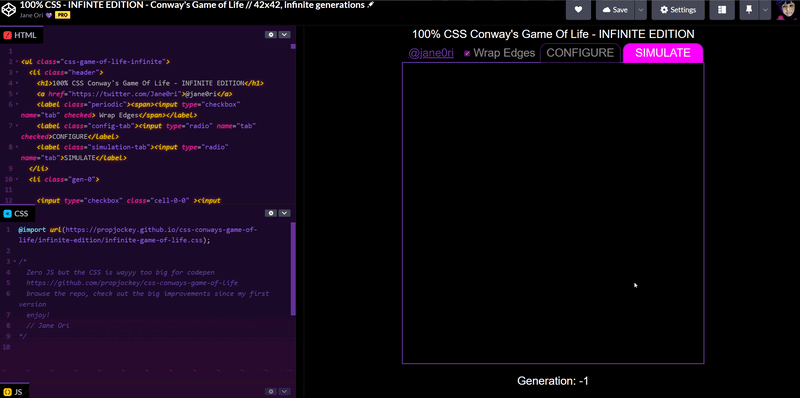The width and height of the screenshot is (800, 398).
Task: Expand the dropdown arrow beside the pin
Action: tap(764, 10)
